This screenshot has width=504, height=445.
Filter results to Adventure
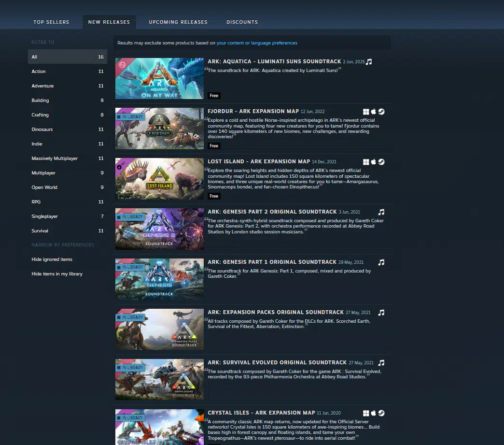(68, 86)
